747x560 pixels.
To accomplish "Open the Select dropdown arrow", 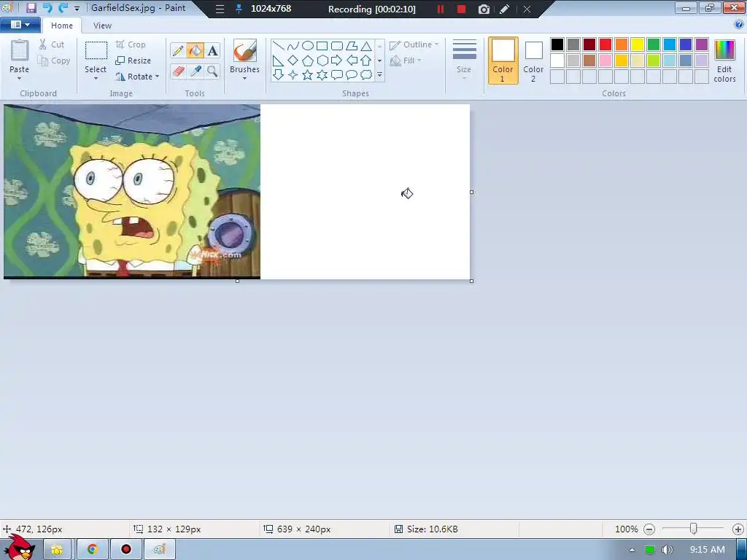I will (x=96, y=78).
